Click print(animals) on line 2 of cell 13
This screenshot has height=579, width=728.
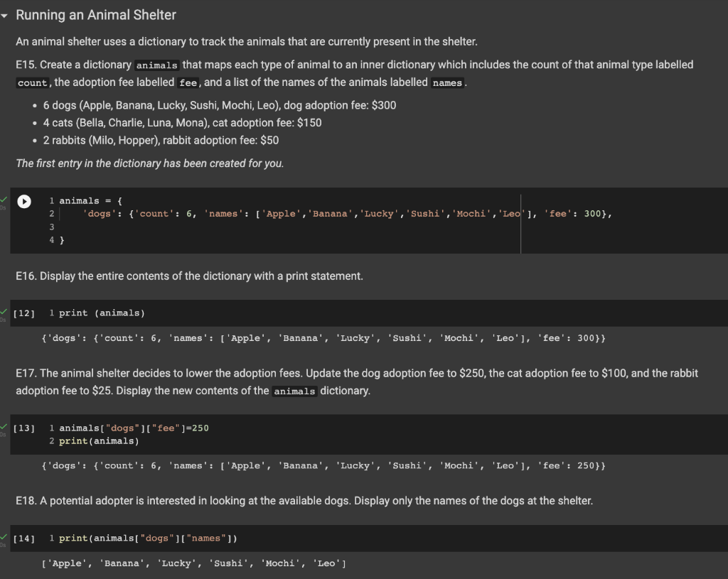99,441
